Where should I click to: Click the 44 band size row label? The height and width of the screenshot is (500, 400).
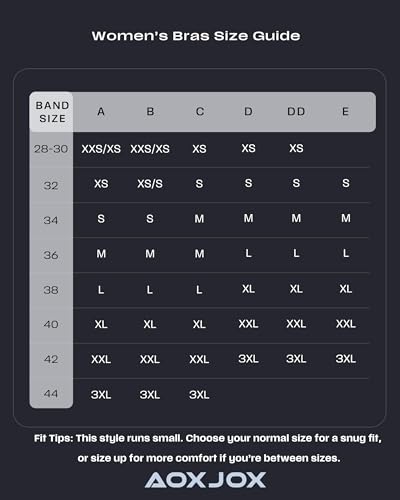51,394
